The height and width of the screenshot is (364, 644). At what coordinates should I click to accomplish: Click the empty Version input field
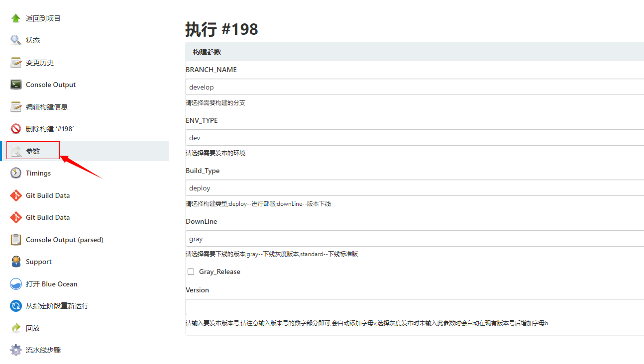(x=415, y=307)
